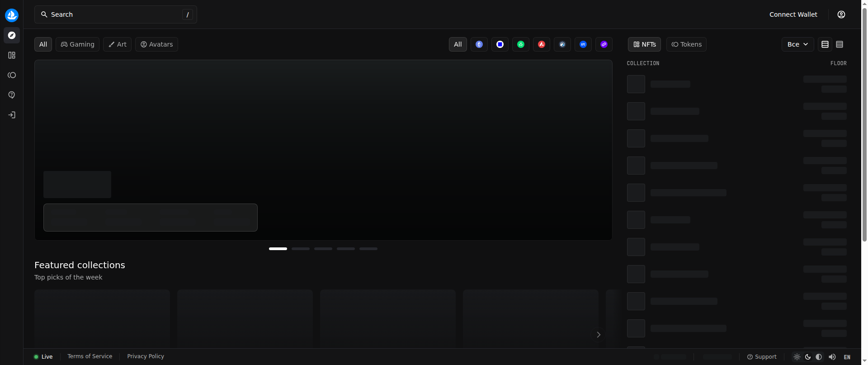Switch to the Tokens tab

pyautogui.click(x=686, y=44)
